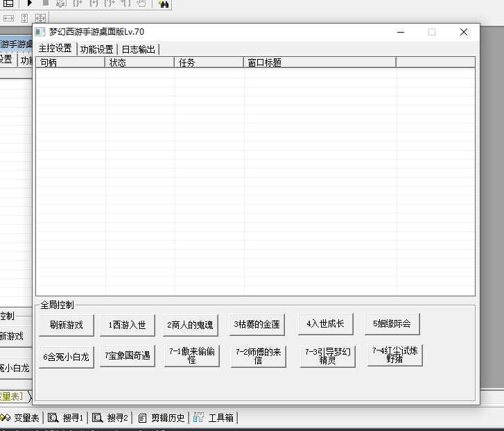The width and height of the screenshot is (504, 431).
Task: Click the 7-3引导梦幻精灵 button
Action: coord(327,356)
